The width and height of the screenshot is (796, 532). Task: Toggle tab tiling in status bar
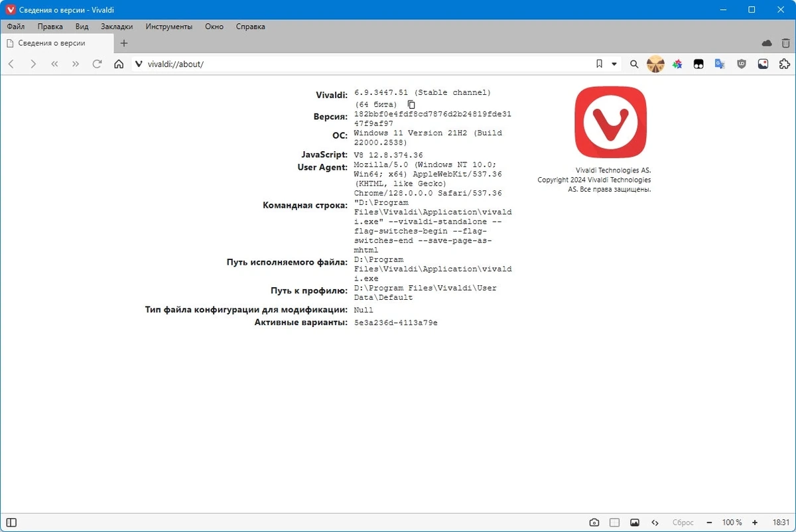tap(614, 522)
